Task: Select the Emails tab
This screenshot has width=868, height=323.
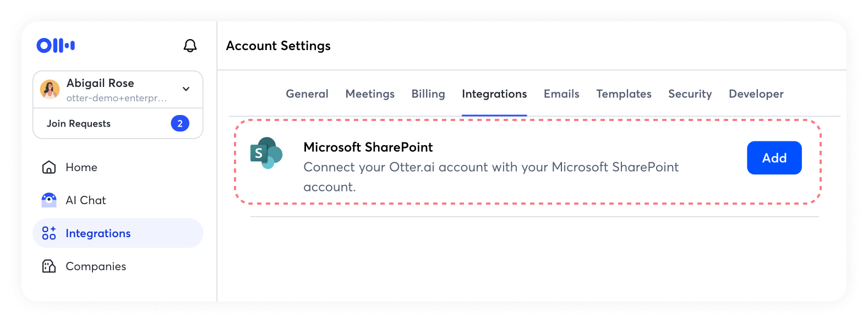Action: 561,94
